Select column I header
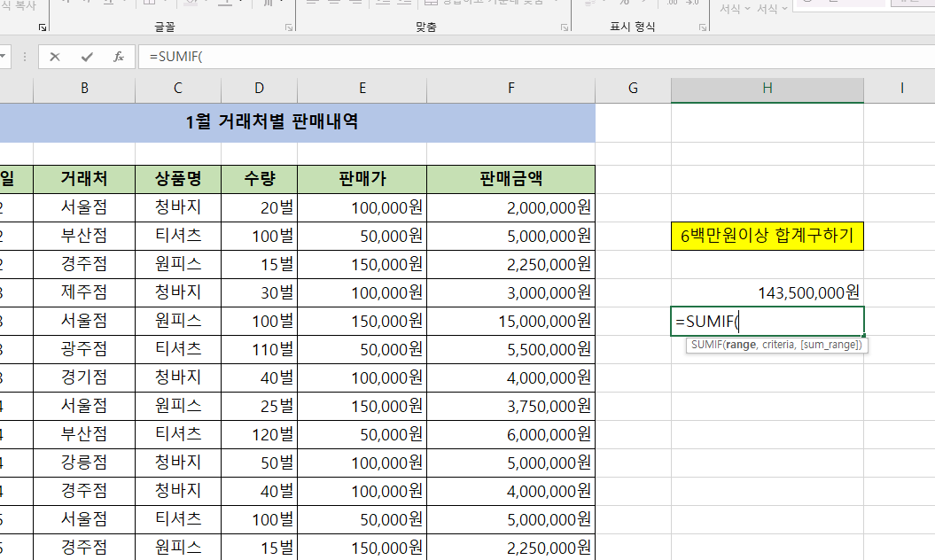The width and height of the screenshot is (935, 560). 900,89
